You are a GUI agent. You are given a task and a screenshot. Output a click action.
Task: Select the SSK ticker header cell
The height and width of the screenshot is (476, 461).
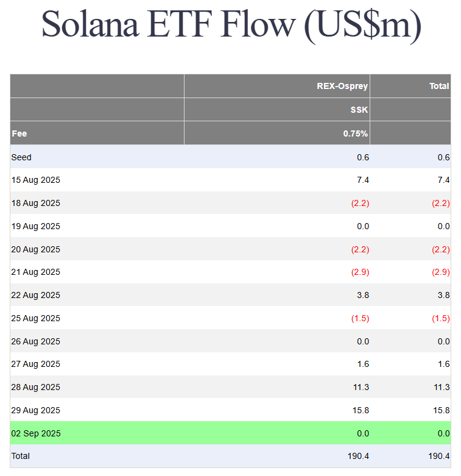[x=359, y=110]
